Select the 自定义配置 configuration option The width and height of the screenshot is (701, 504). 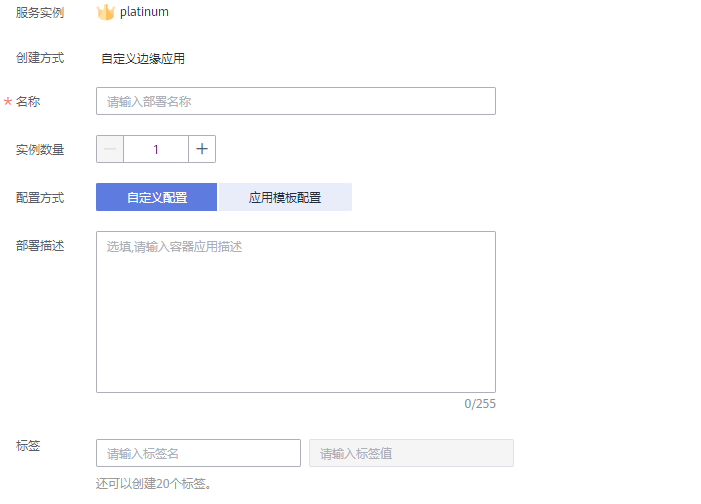click(156, 197)
